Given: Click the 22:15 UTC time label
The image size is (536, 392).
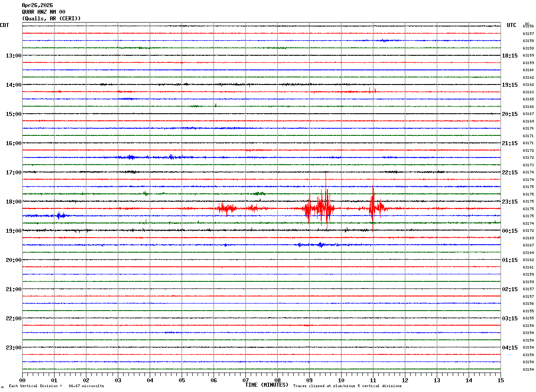Looking at the screenshot, I should point(509,173).
